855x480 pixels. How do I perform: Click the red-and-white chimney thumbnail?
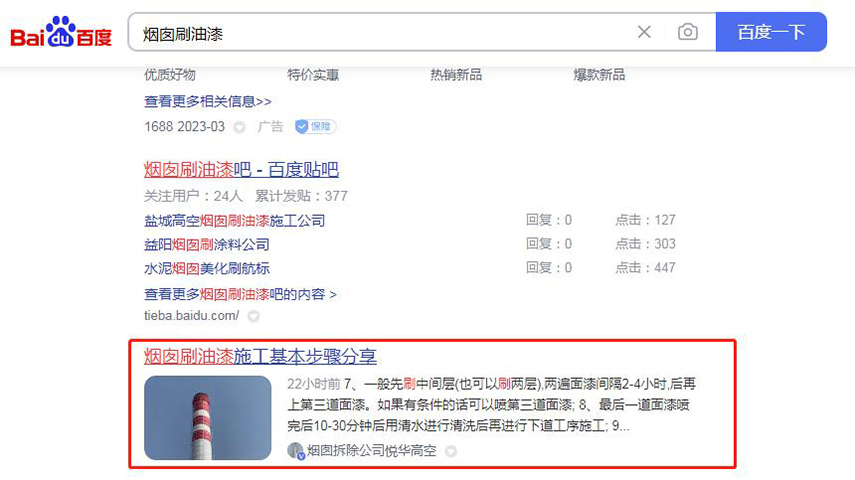pyautogui.click(x=207, y=417)
